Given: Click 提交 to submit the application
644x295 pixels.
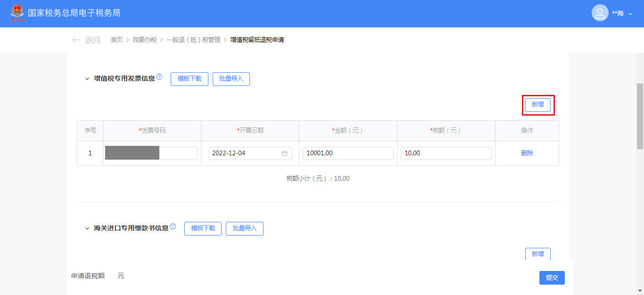Looking at the screenshot, I should click(x=552, y=278).
